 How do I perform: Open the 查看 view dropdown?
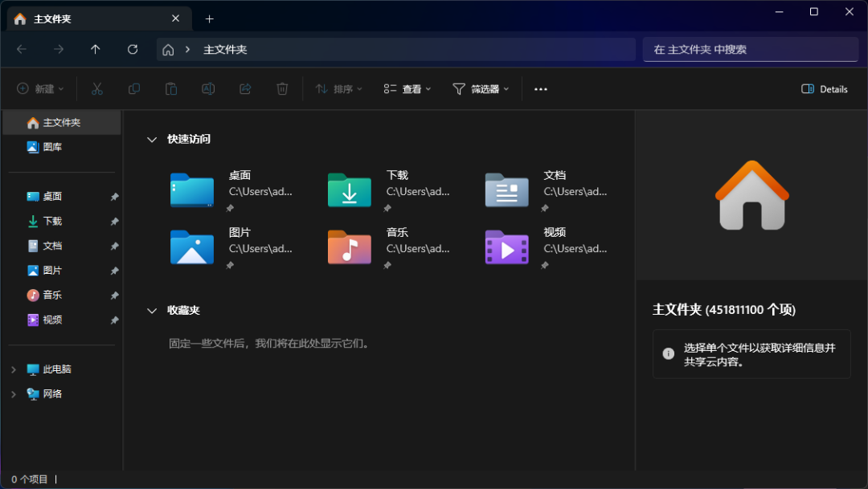(x=407, y=89)
